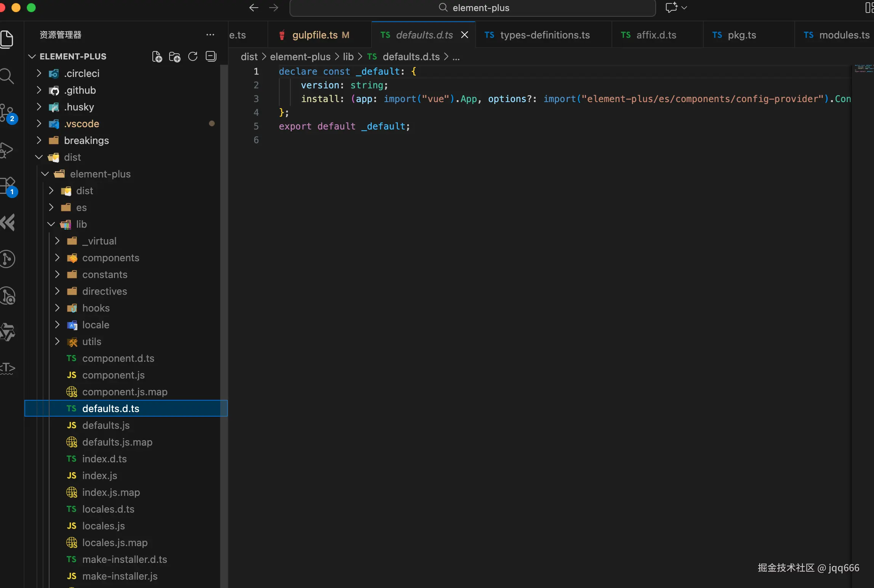
Task: Refresh the explorer file tree
Action: (193, 57)
